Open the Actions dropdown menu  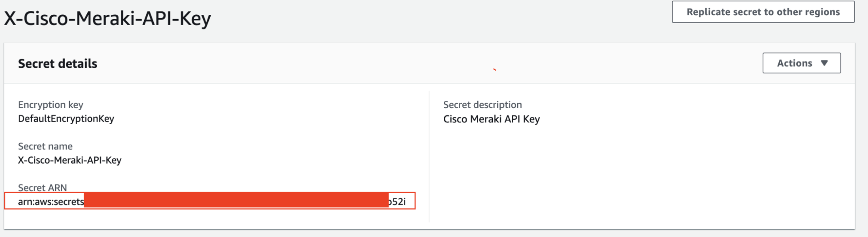[802, 63]
